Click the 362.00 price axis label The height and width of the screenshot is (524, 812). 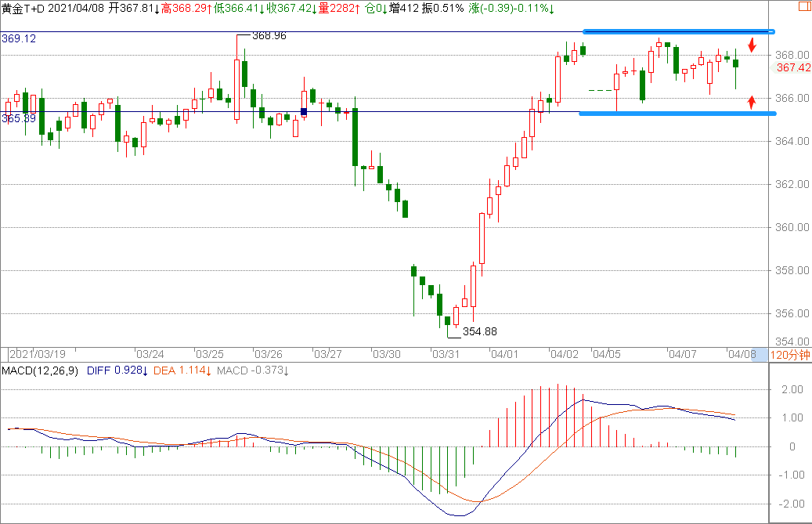click(x=792, y=184)
